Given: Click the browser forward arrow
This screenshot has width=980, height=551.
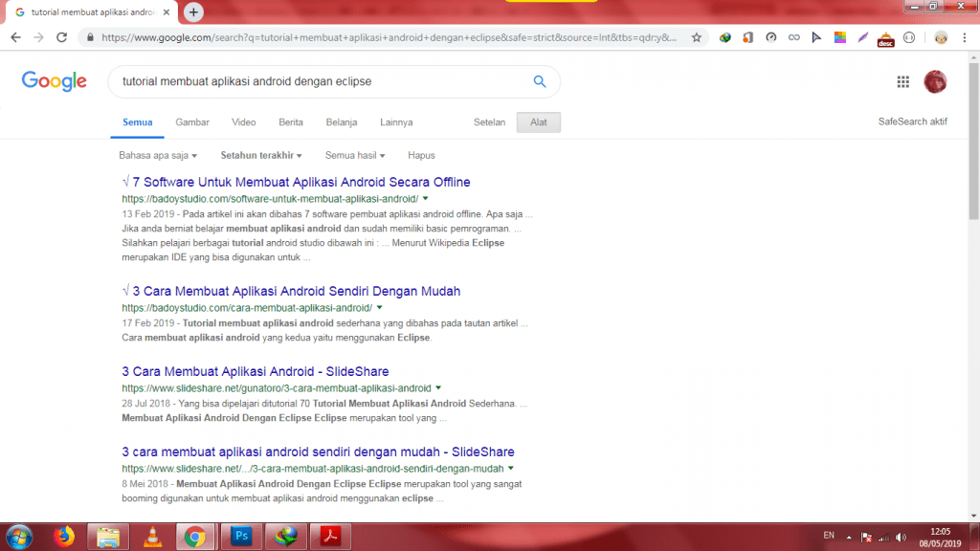Looking at the screenshot, I should pos(38,37).
